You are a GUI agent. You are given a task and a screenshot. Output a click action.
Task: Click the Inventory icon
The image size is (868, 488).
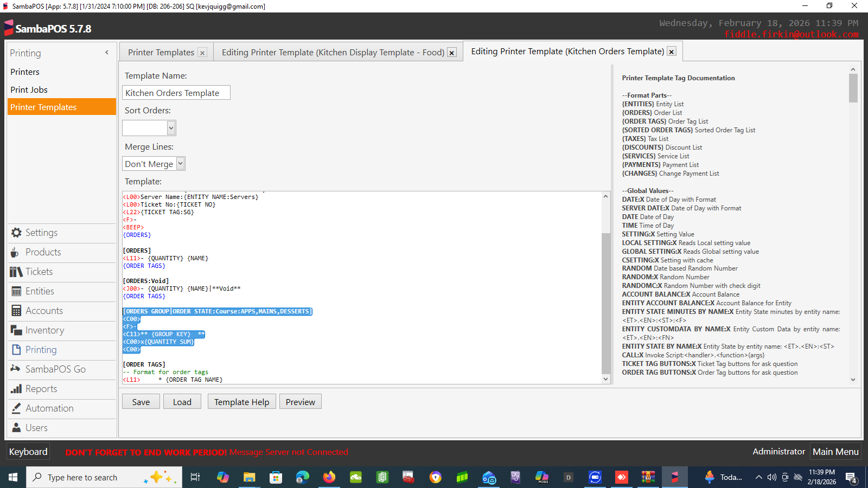pyautogui.click(x=16, y=330)
